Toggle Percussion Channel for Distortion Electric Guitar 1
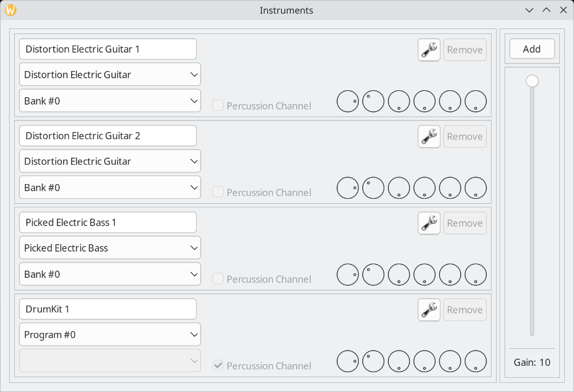Image resolution: width=574 pixels, height=392 pixels. (218, 106)
